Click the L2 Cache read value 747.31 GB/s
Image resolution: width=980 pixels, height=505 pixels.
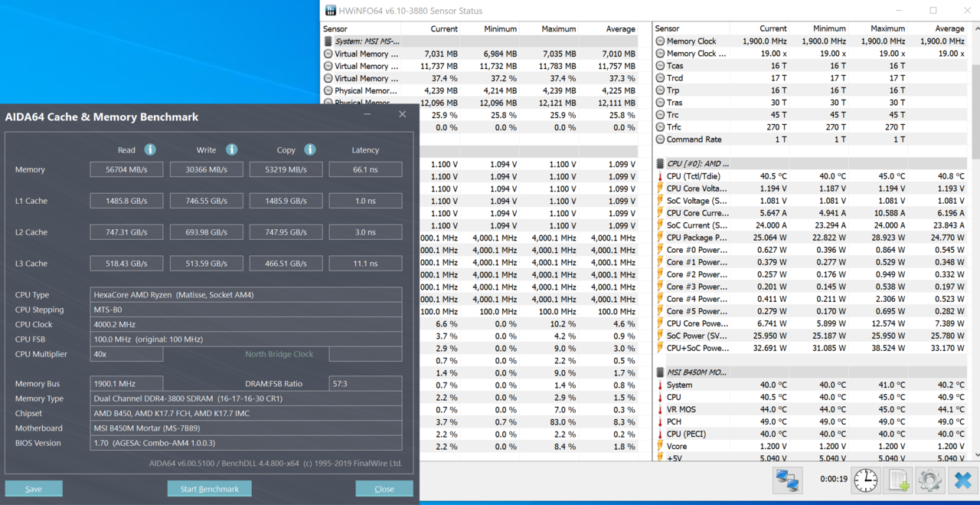click(x=126, y=232)
